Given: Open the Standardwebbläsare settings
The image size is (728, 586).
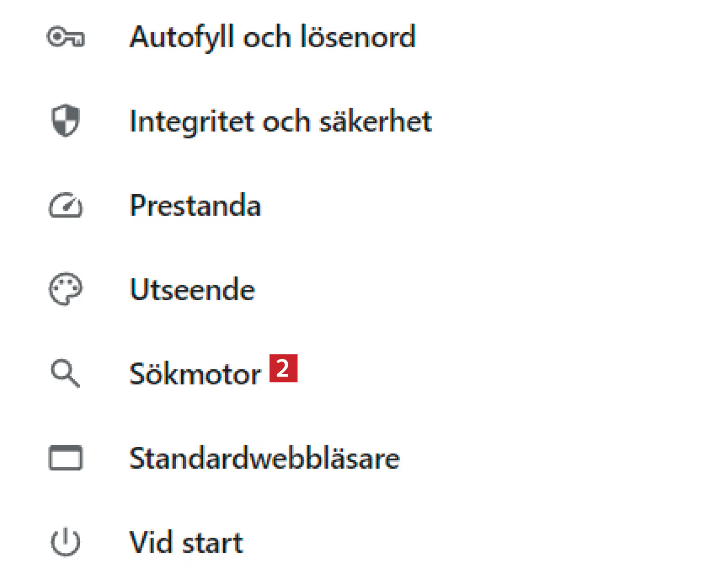Looking at the screenshot, I should [264, 458].
